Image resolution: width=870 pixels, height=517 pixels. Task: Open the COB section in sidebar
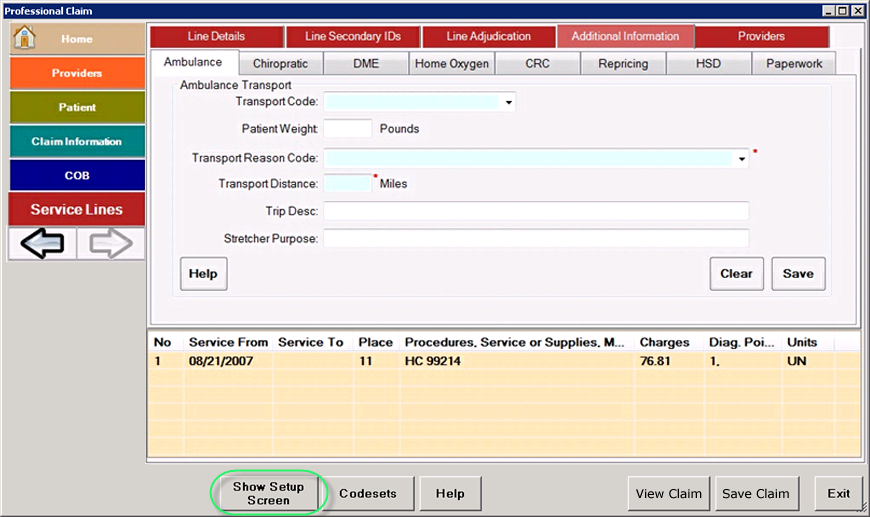77,175
